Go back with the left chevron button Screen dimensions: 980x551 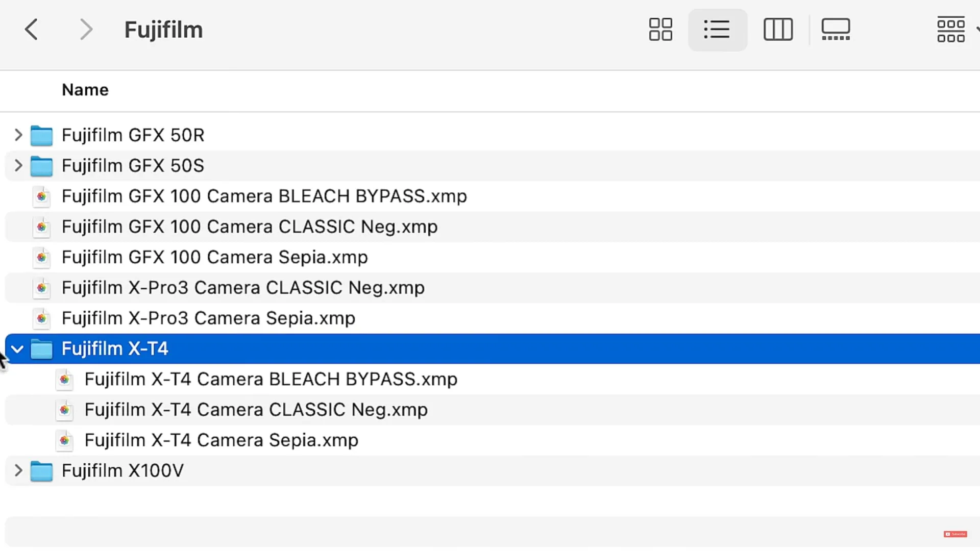tap(32, 30)
